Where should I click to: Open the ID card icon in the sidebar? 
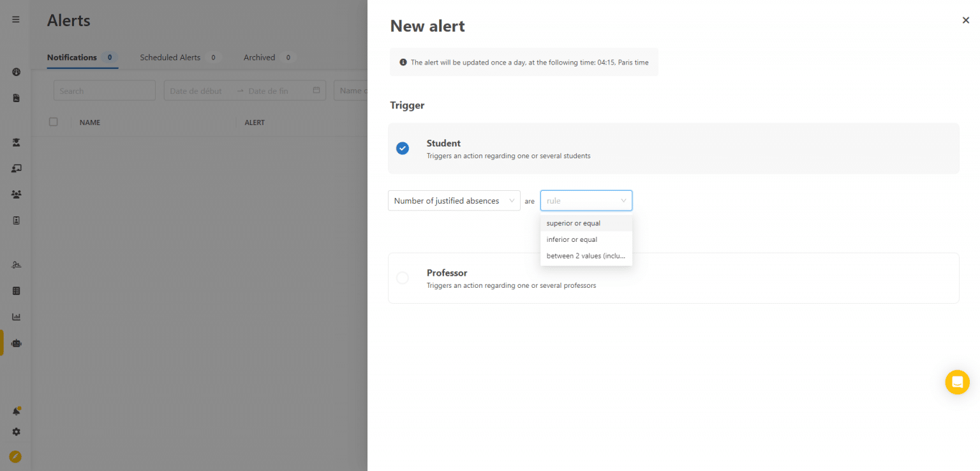pos(15,220)
